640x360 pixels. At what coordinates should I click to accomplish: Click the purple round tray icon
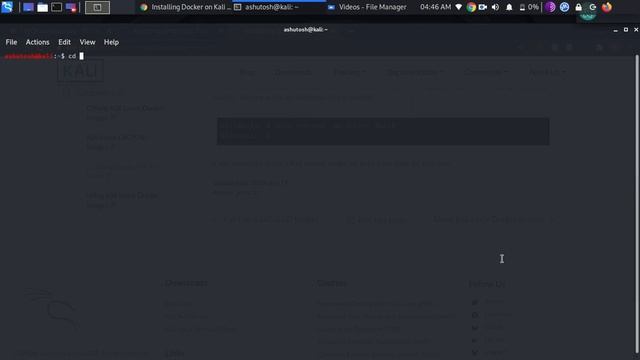(550, 7)
